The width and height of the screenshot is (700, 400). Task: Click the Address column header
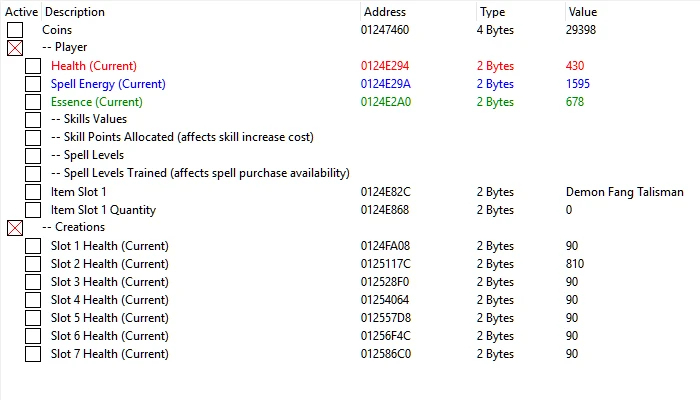(385, 12)
